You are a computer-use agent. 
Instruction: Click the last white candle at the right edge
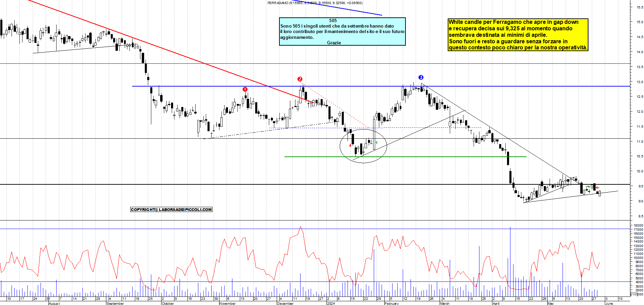pyautogui.click(x=600, y=193)
